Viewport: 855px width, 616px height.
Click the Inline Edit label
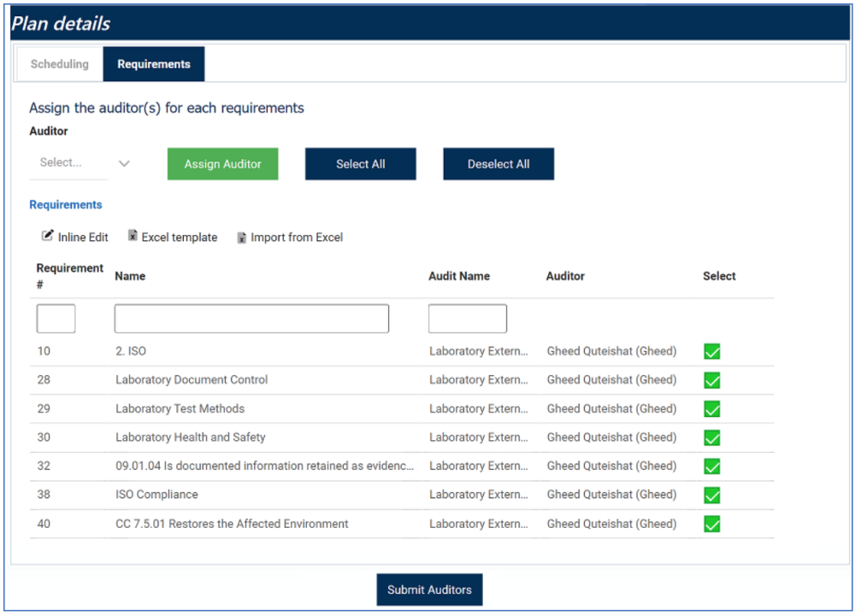point(83,238)
